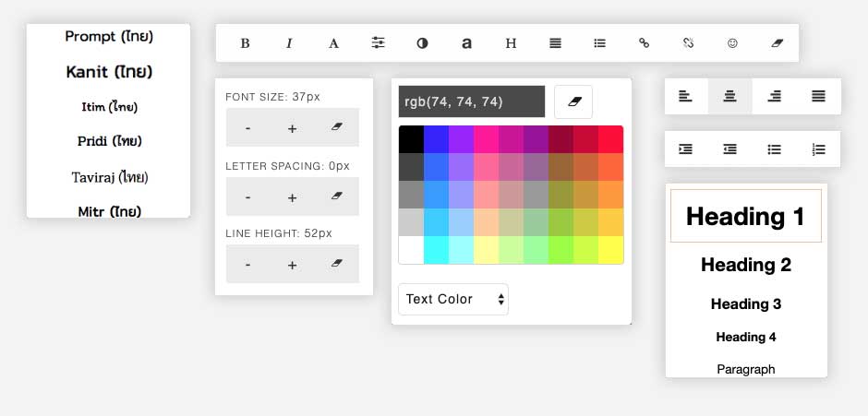Click the rgb(74, 74, 74) color field

click(x=472, y=101)
